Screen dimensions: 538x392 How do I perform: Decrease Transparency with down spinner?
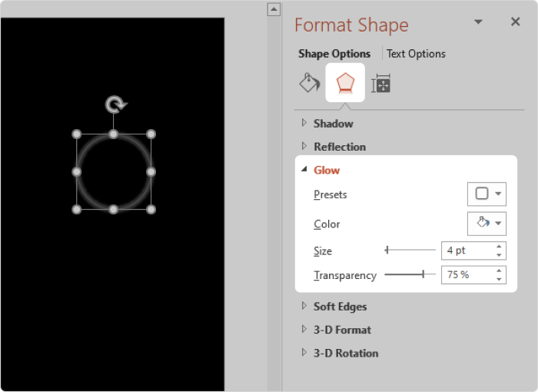pyautogui.click(x=499, y=279)
